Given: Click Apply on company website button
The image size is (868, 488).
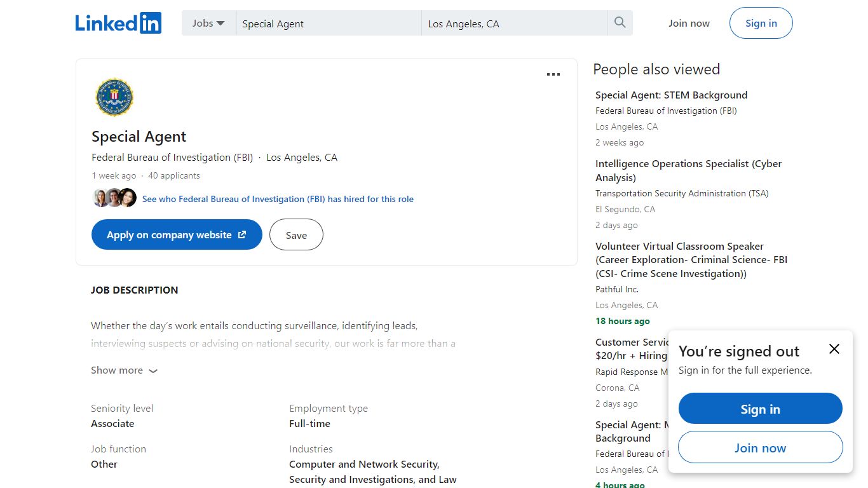Looking at the screenshot, I should pos(177,234).
